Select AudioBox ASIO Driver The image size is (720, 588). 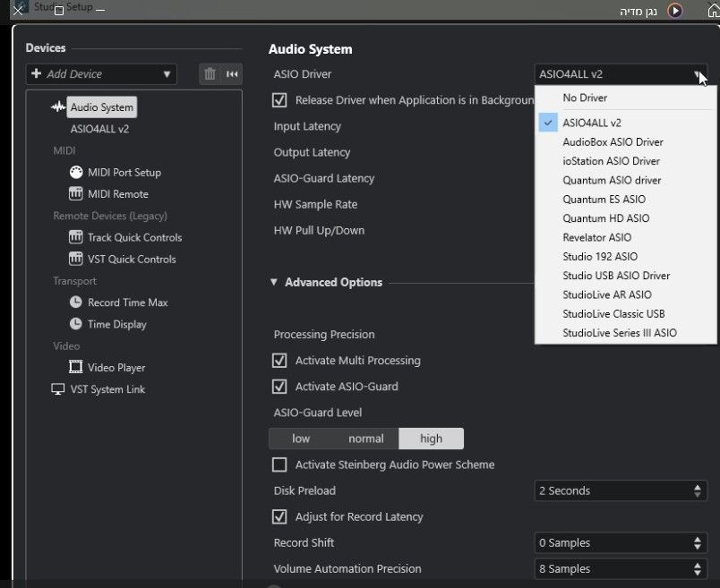pos(626,141)
